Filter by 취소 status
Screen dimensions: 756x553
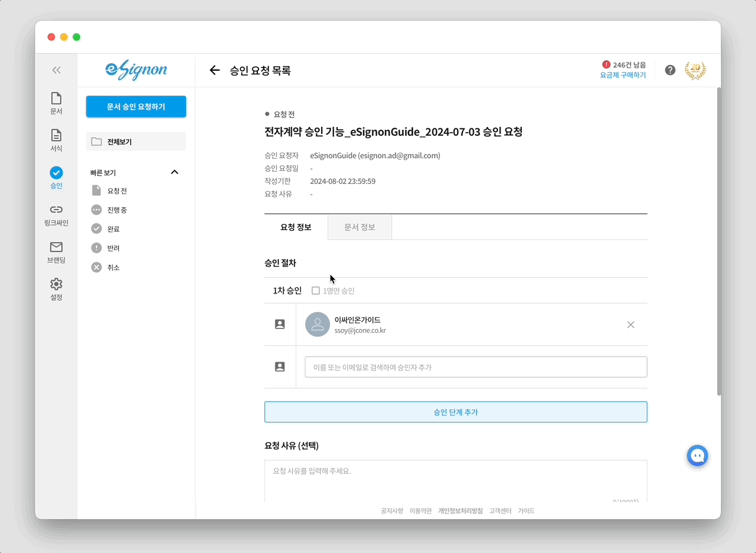[106, 267]
